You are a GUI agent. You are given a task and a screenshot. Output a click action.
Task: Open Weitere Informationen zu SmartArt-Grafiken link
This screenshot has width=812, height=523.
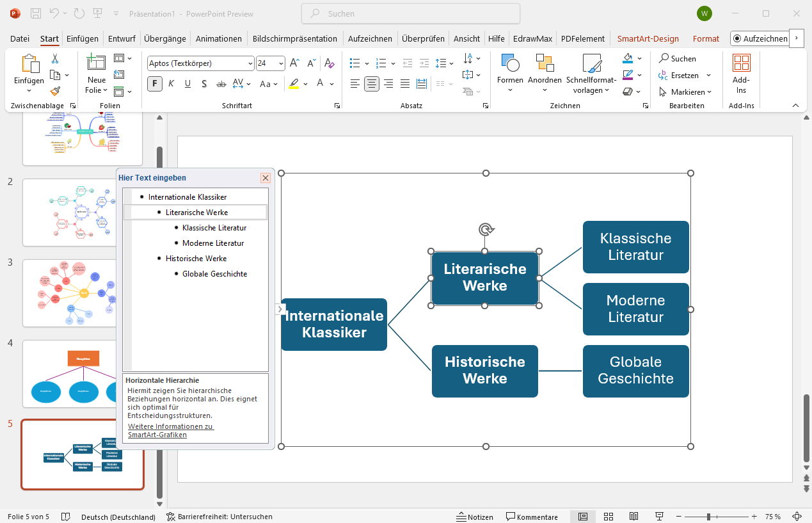(x=171, y=430)
